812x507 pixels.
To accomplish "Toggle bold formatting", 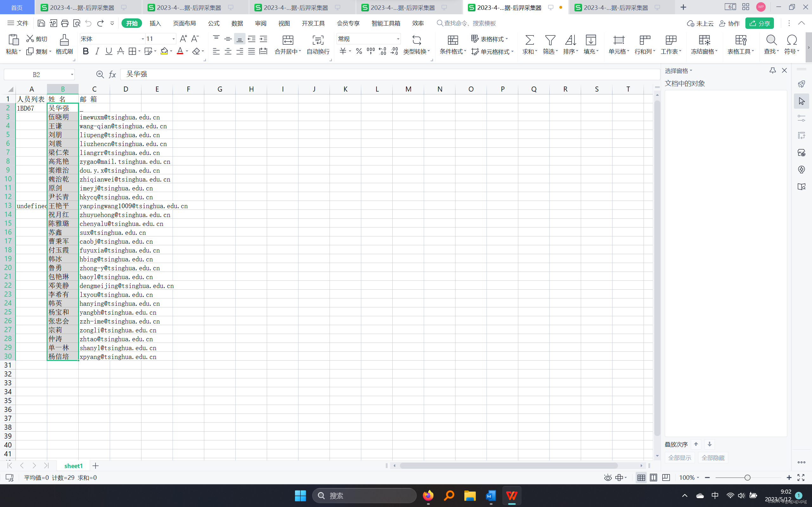I will (86, 51).
